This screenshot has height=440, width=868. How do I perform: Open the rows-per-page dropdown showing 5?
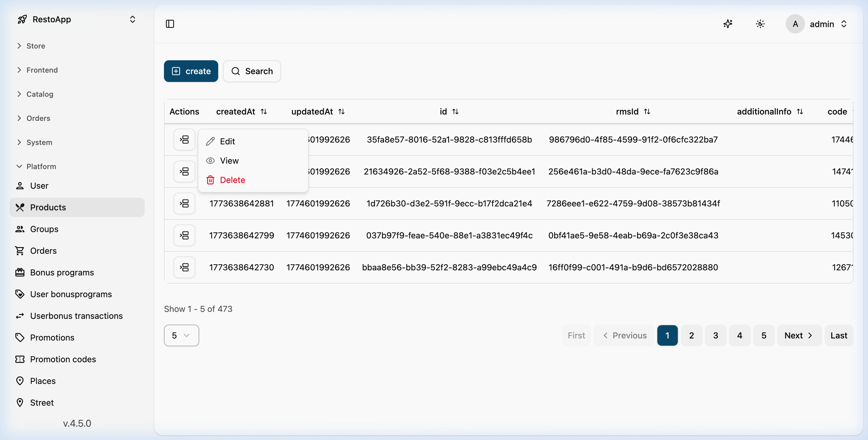[x=181, y=335]
